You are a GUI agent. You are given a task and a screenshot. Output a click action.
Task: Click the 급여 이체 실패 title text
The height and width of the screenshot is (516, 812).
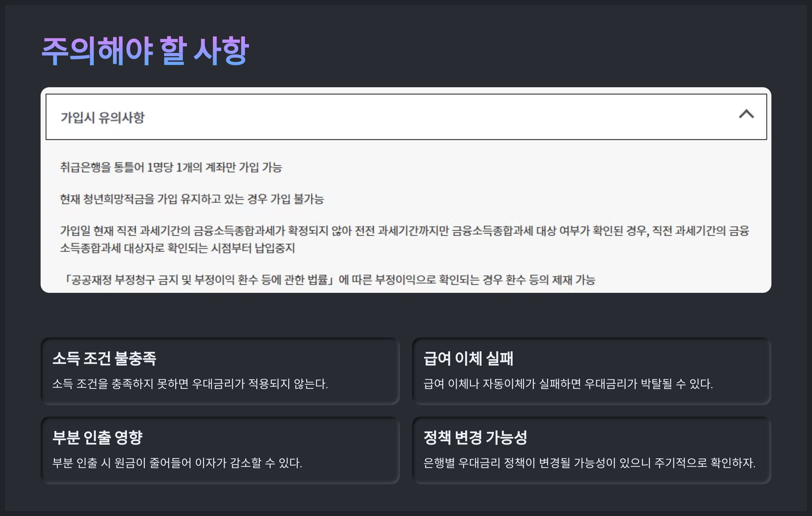[468, 358]
